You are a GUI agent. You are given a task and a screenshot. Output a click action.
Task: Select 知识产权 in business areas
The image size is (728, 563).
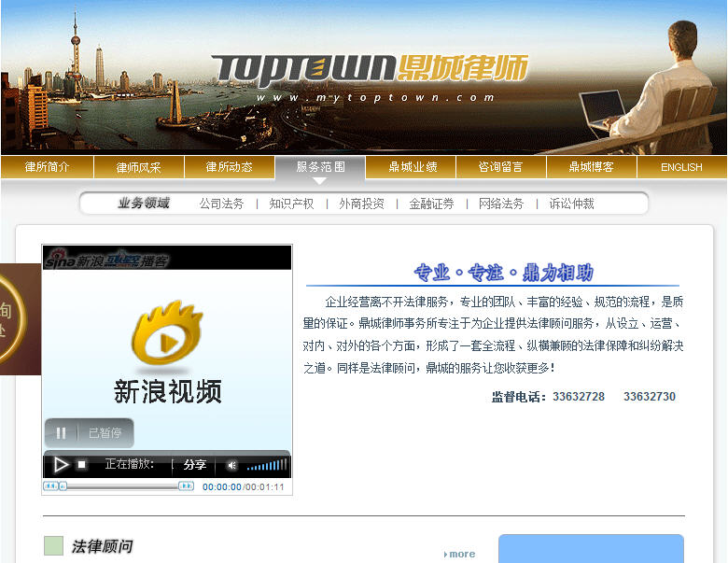click(291, 204)
